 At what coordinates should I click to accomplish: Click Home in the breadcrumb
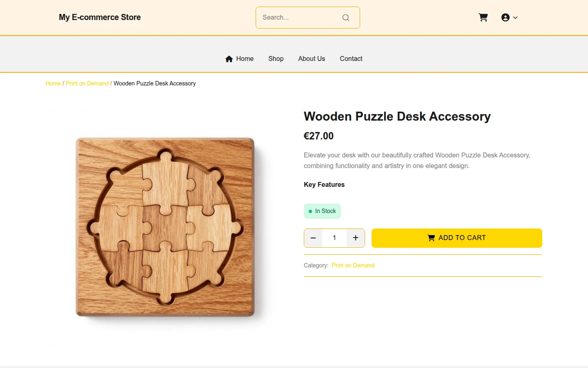53,83
